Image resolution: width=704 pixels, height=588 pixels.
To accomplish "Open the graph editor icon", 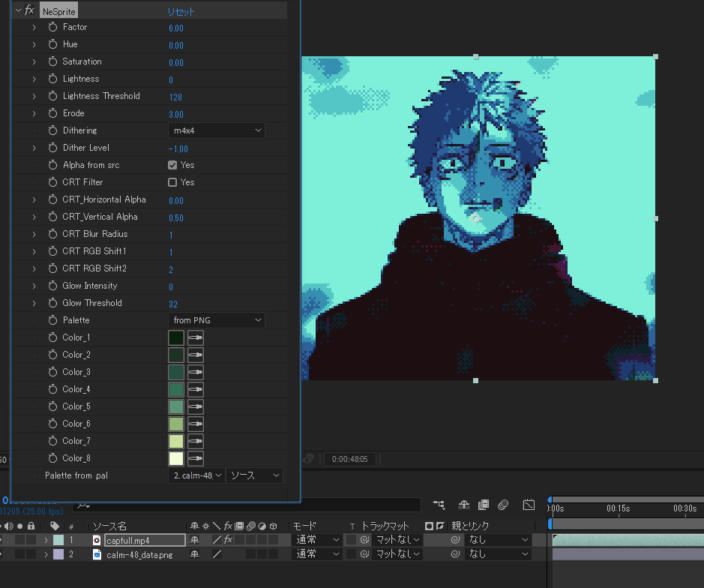I will 529,505.
